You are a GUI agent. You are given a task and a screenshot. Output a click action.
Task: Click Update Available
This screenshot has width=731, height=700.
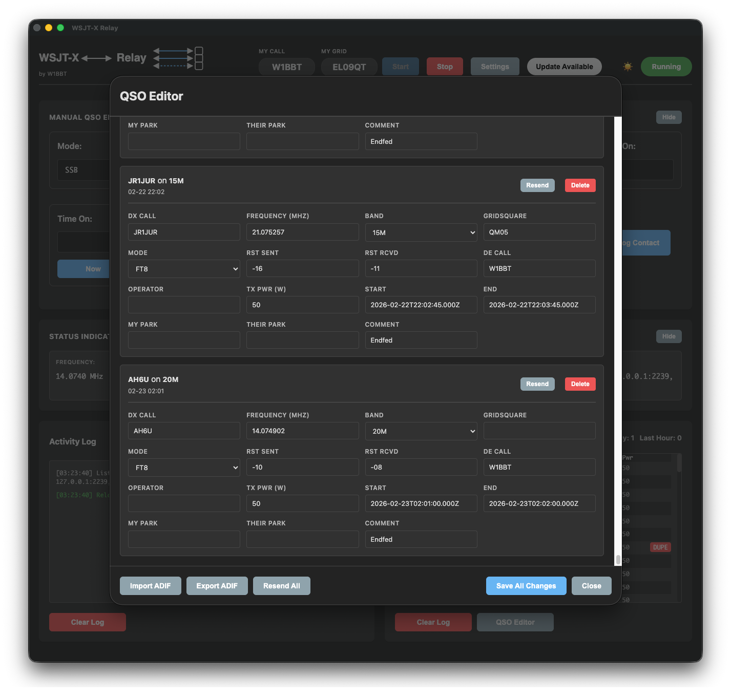564,67
